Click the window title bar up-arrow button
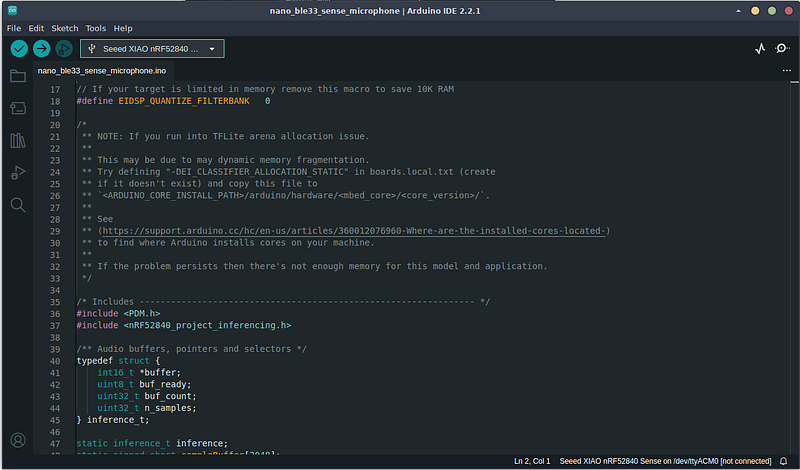Screen dimensions: 800x470 [x=738, y=11]
